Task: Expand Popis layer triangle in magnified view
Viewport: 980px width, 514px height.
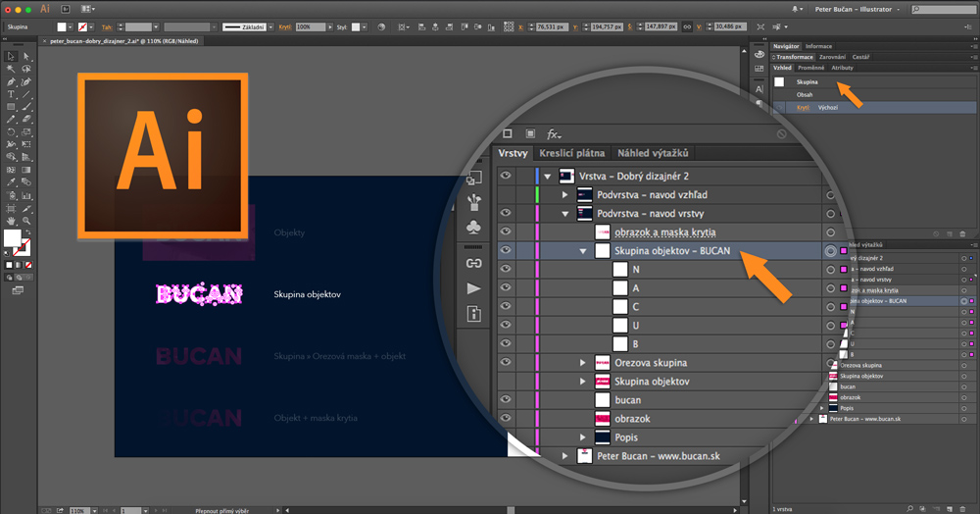Action: [x=582, y=437]
